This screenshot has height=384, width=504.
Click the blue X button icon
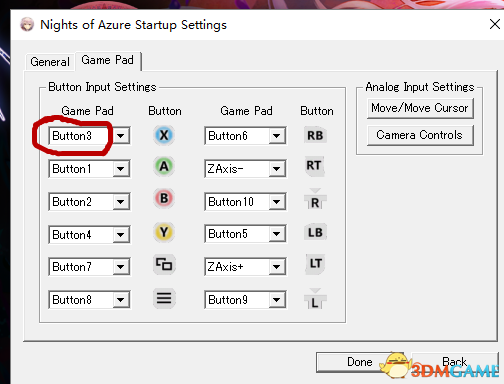164,135
